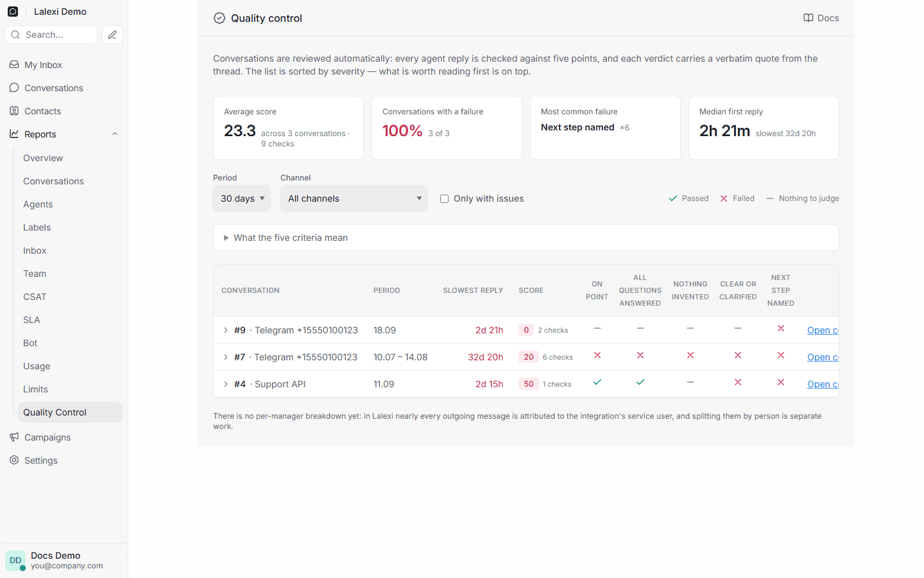Viewport: 924px width, 578px height.
Task: Focus the Search input field
Action: pos(51,35)
